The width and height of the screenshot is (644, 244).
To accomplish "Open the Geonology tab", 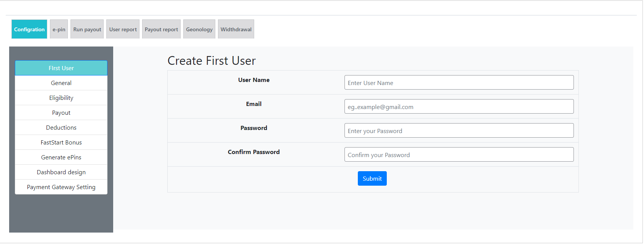I will pyautogui.click(x=199, y=29).
